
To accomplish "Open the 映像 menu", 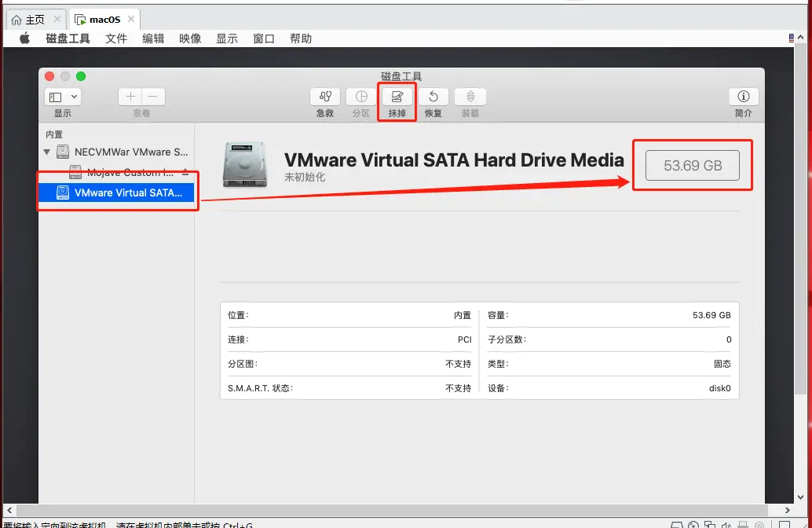I will (x=190, y=38).
